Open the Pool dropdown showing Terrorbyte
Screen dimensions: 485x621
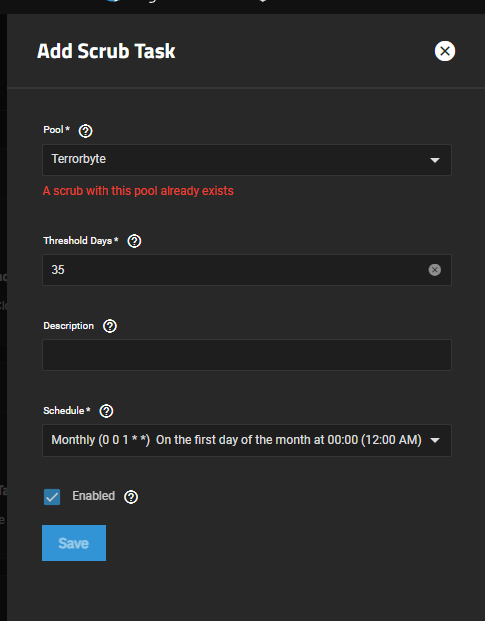pos(247,160)
